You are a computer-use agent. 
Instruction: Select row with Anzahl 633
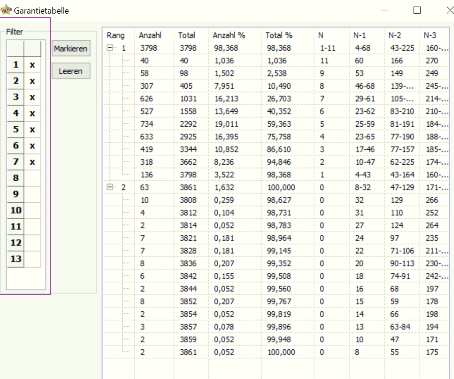(x=277, y=137)
